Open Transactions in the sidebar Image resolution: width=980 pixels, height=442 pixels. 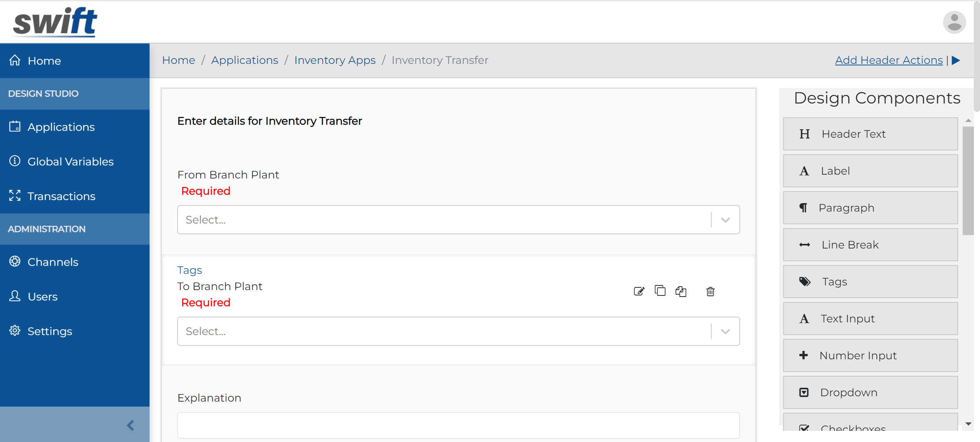tap(62, 196)
